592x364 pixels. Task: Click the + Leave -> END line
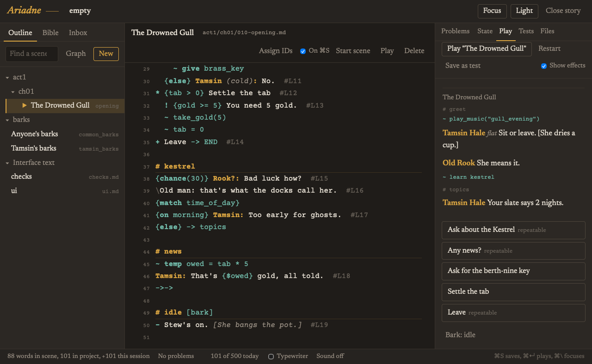coord(200,142)
